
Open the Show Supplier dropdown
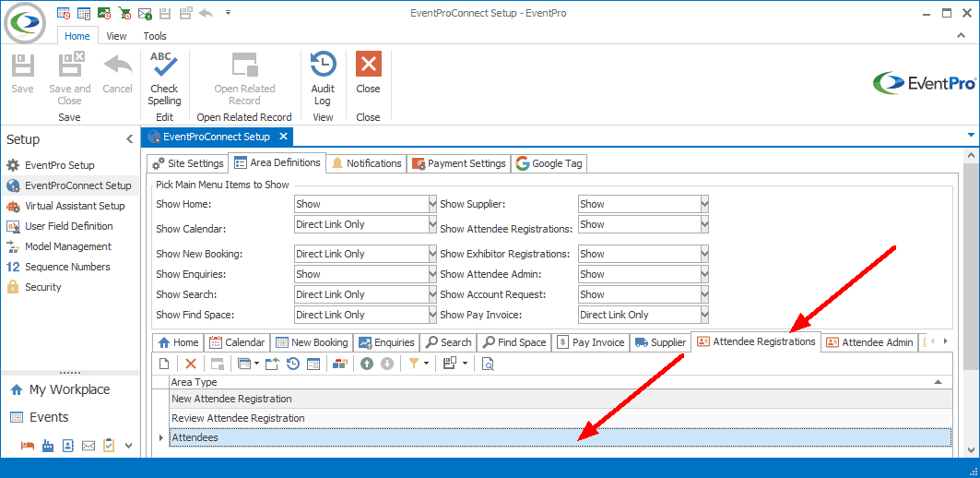705,204
